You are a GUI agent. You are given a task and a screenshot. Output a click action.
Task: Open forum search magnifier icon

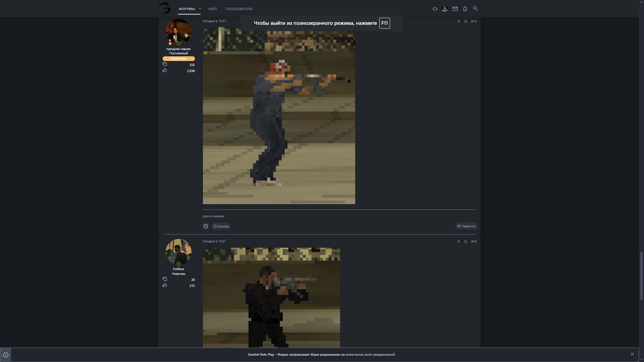(475, 8)
